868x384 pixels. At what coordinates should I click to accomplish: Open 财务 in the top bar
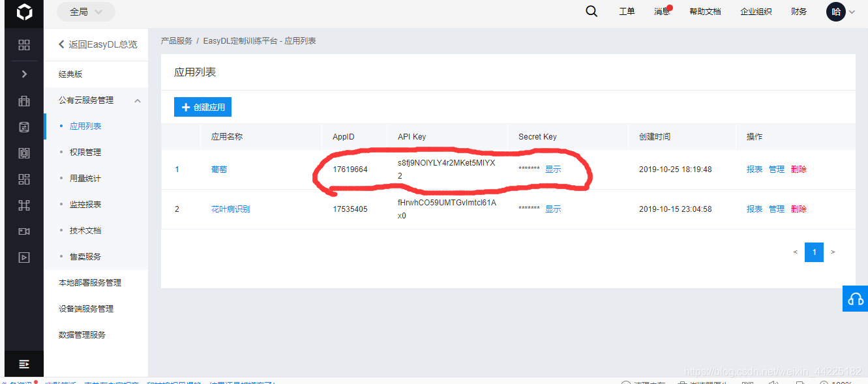[799, 12]
